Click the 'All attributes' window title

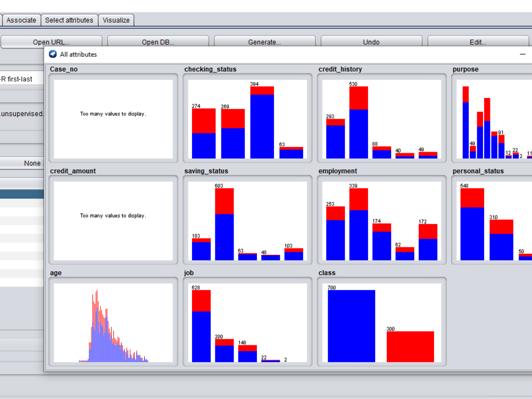(78, 54)
